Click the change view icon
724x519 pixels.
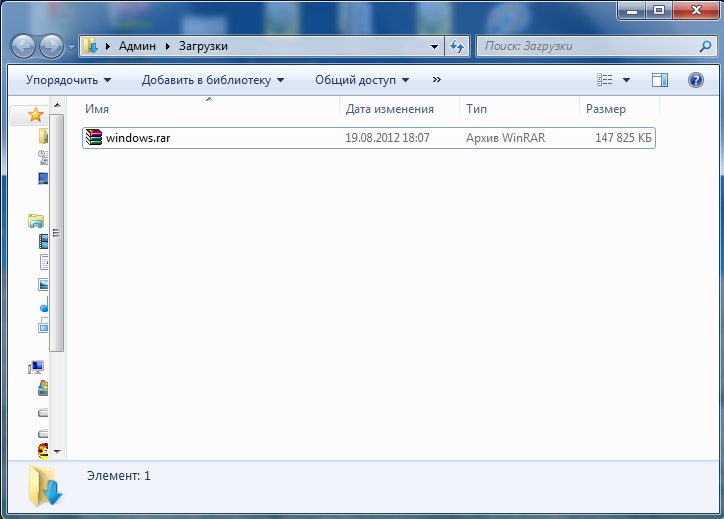point(604,80)
